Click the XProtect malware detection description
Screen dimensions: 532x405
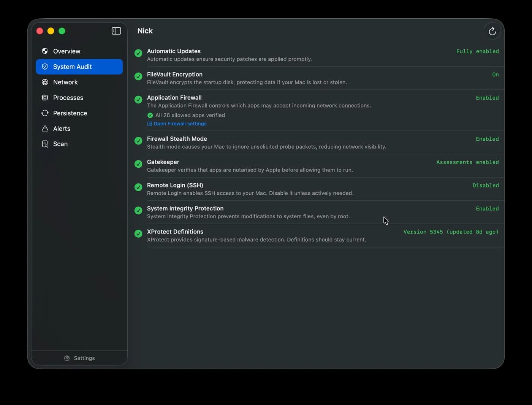[x=256, y=240]
